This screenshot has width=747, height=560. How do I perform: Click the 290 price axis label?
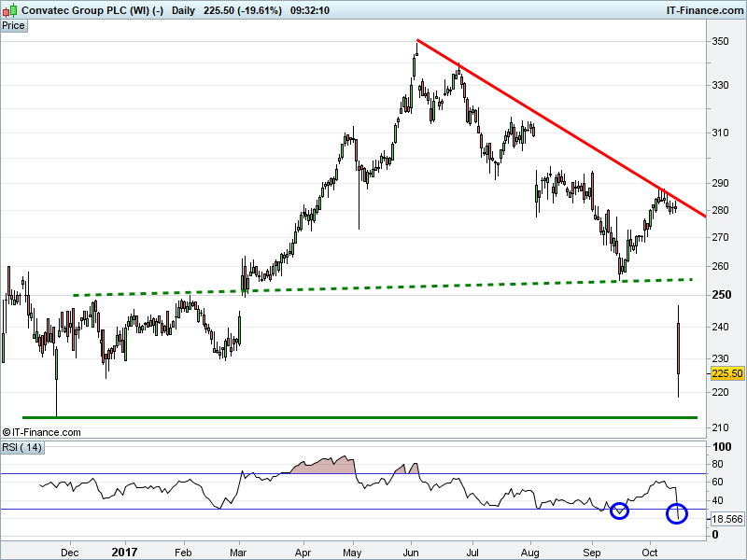720,183
